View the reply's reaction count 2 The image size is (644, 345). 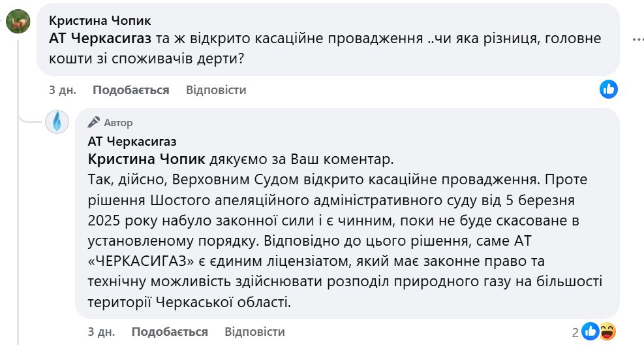[x=575, y=332]
